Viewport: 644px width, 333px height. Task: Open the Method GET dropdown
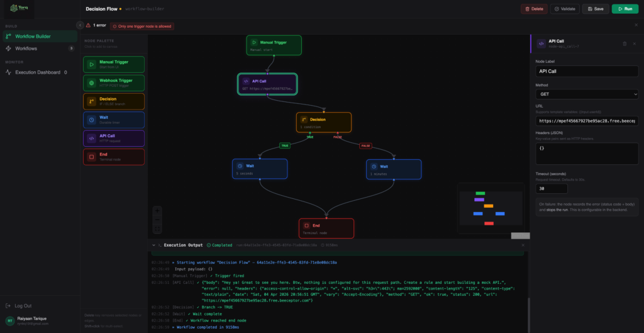pos(587,94)
